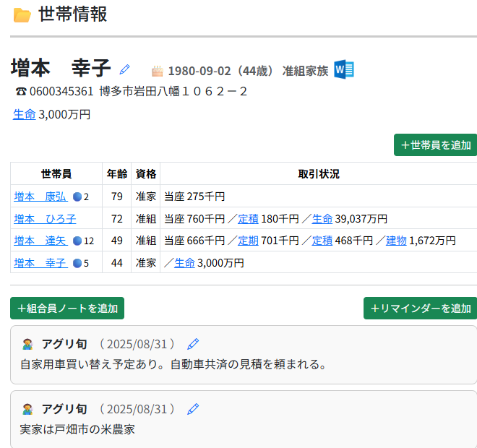Click the blue badge icon beside 増本 達矢

77,241
